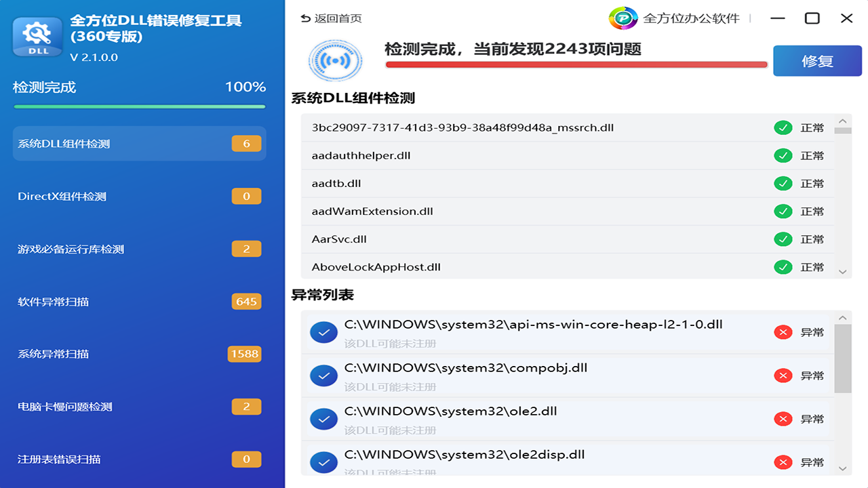Uncheck the compobj.dll abnormal item
868x488 pixels.
pos(324,375)
